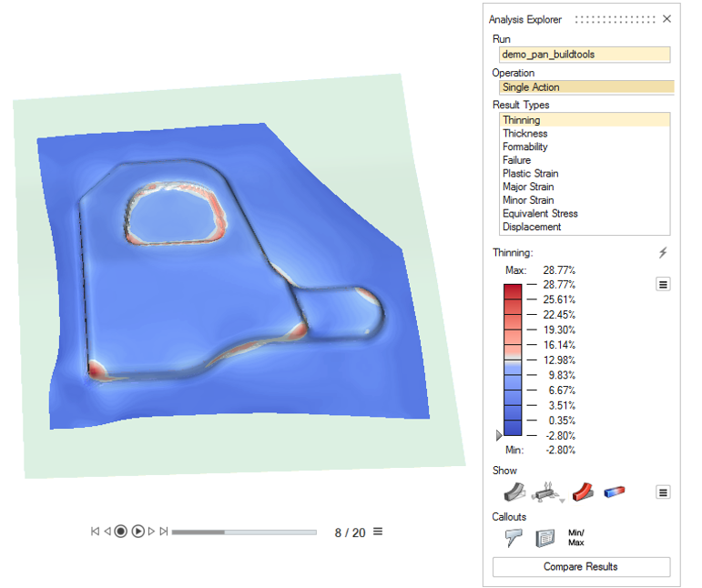Open animation settings menu next to 8 / 20
The height and width of the screenshot is (588, 702).
click(378, 532)
